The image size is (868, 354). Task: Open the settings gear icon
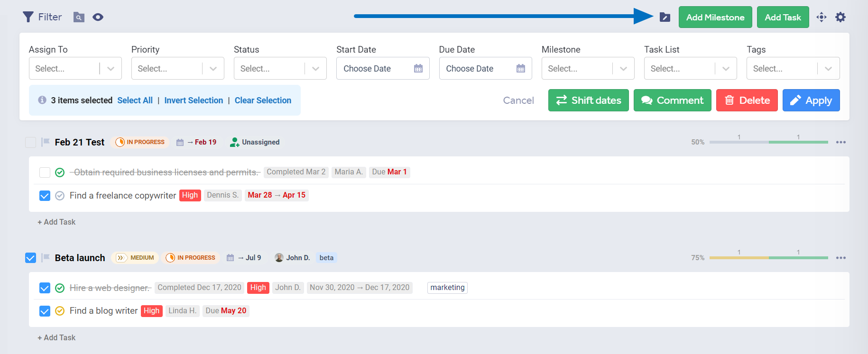coord(840,18)
